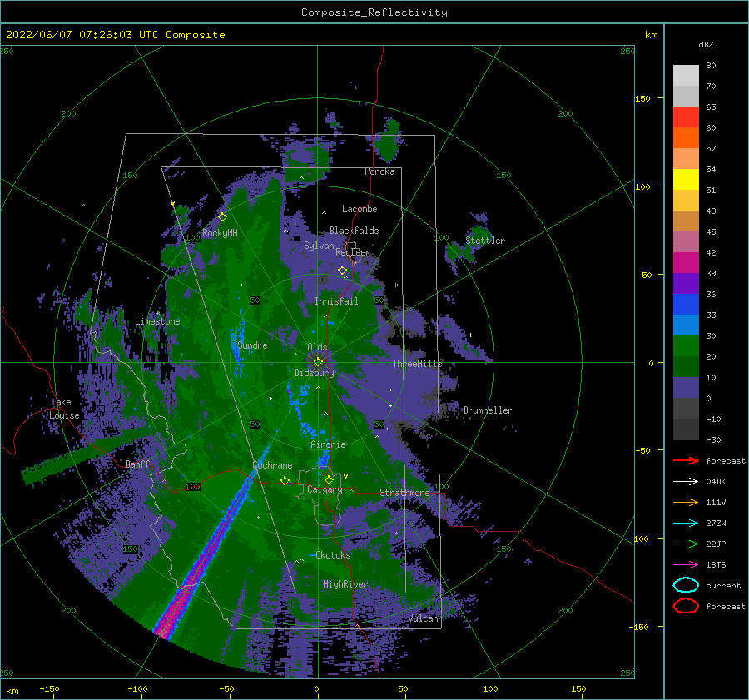The height and width of the screenshot is (700, 749).
Task: Click the Limestone label
Action: [x=157, y=321]
